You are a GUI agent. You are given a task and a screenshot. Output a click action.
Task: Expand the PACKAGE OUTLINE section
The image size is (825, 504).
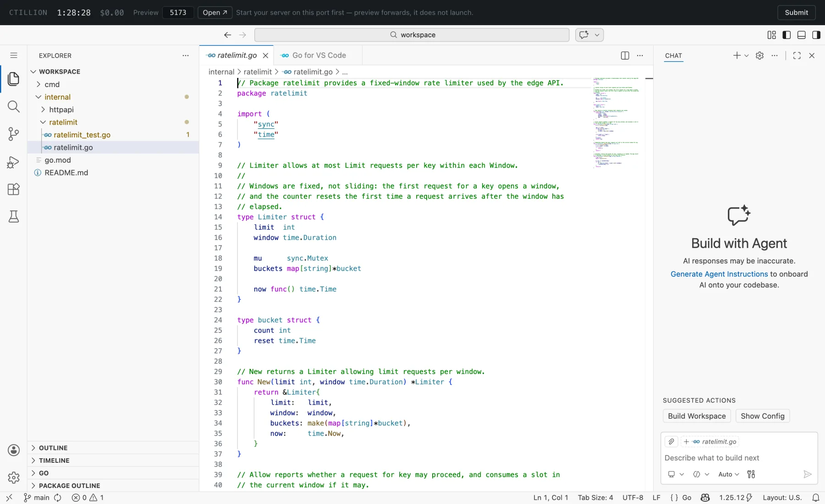[113, 486]
